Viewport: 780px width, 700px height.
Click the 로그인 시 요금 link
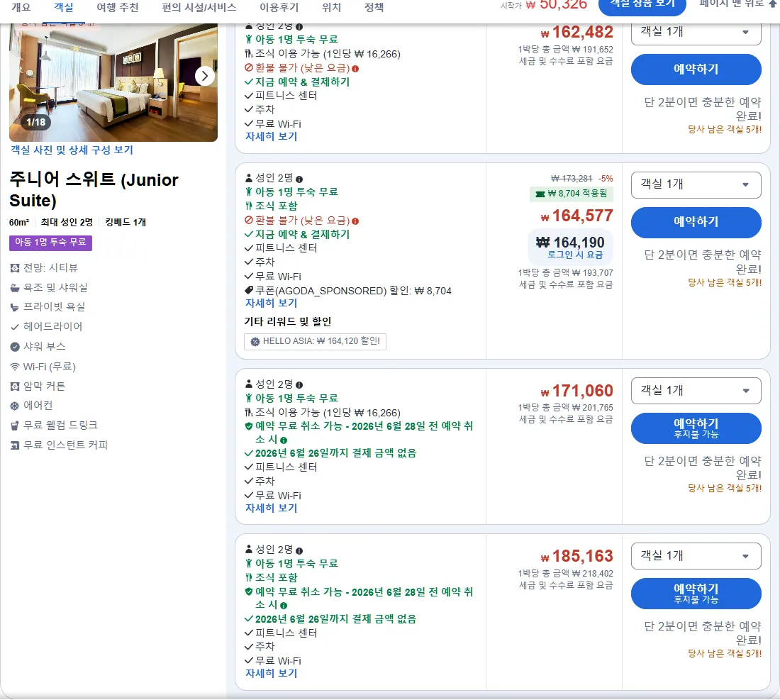pos(575,255)
